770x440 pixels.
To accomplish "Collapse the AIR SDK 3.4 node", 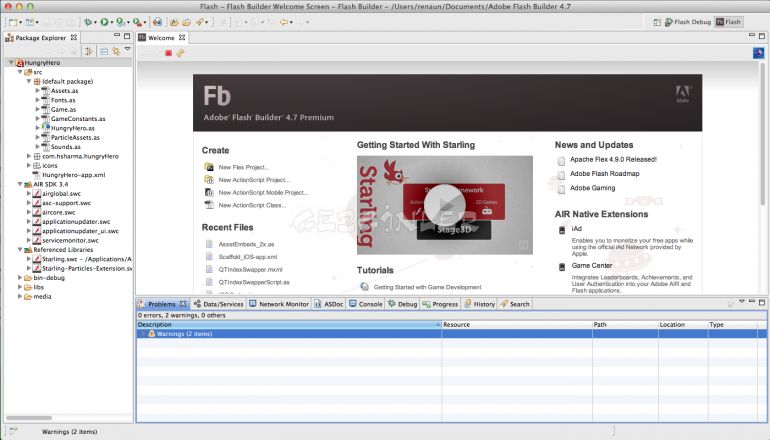I will tap(20, 184).
